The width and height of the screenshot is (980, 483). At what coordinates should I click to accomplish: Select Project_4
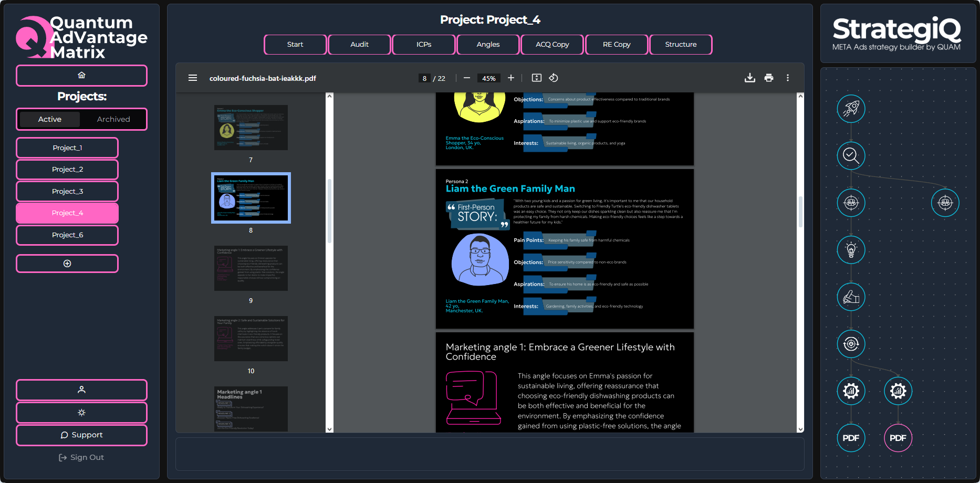click(67, 213)
